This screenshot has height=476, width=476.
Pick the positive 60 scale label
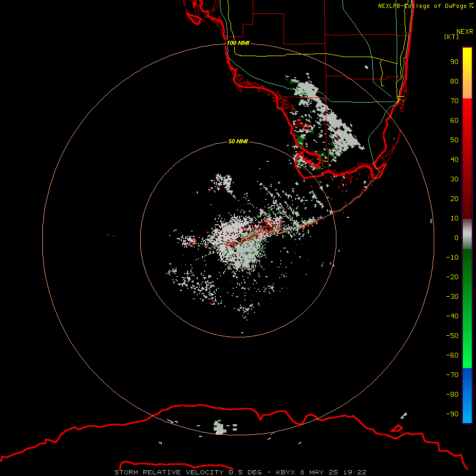point(454,121)
